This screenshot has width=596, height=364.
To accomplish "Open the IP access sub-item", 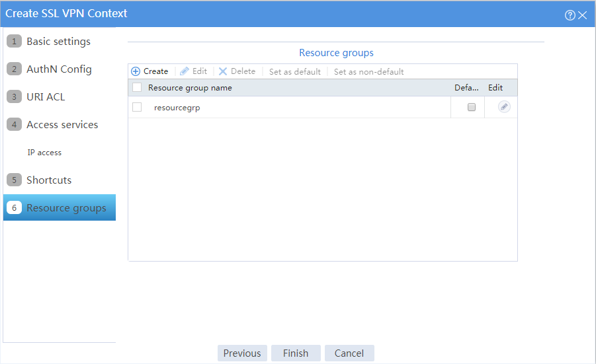I will [44, 153].
